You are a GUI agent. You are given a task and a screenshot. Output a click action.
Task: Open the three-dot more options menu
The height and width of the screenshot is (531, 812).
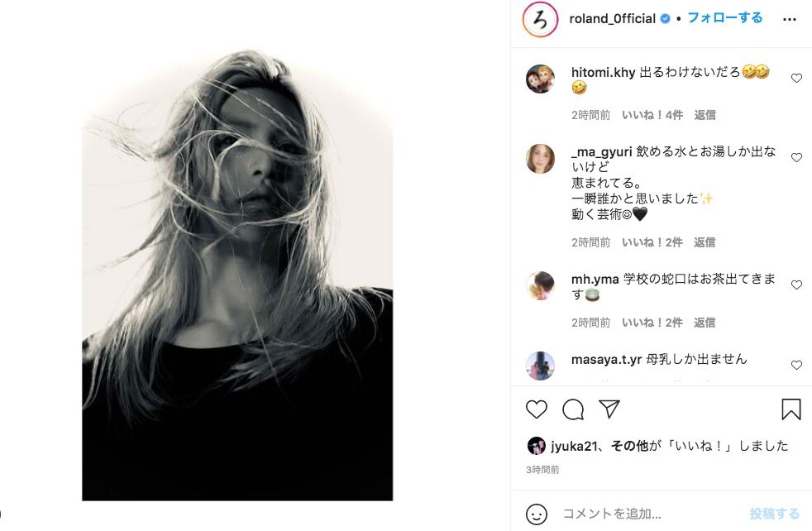790,19
